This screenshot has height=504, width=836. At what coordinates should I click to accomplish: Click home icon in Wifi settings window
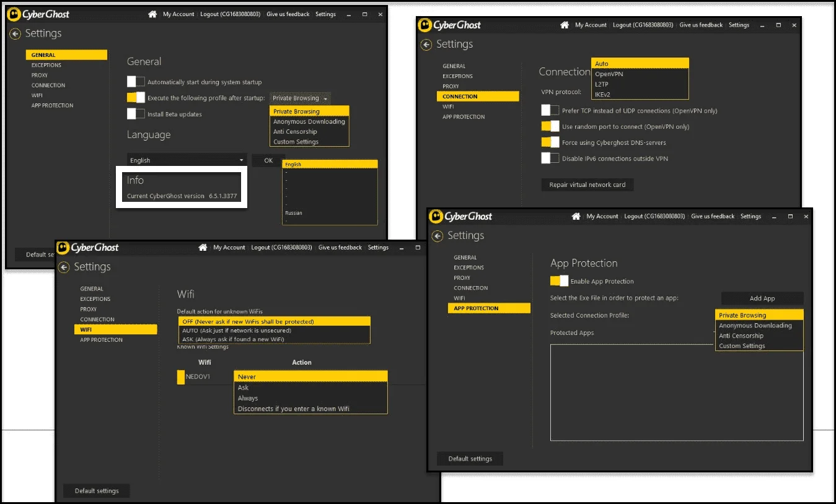(x=203, y=248)
